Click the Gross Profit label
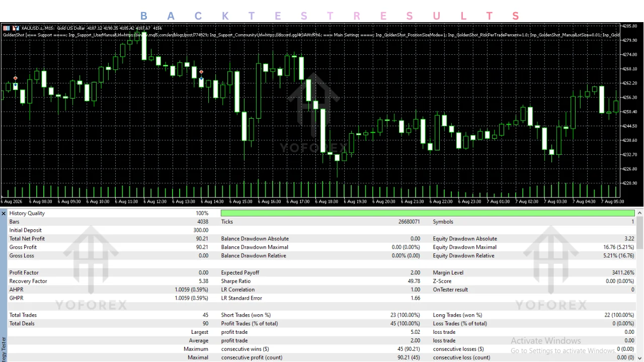Viewport: 644px width, 362px height. (x=23, y=247)
